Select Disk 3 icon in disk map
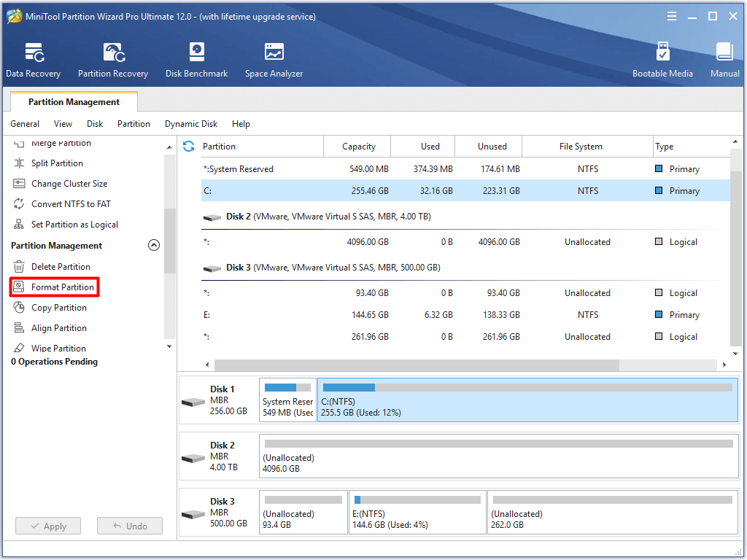Screen dimensions: 747x560 [x=193, y=515]
